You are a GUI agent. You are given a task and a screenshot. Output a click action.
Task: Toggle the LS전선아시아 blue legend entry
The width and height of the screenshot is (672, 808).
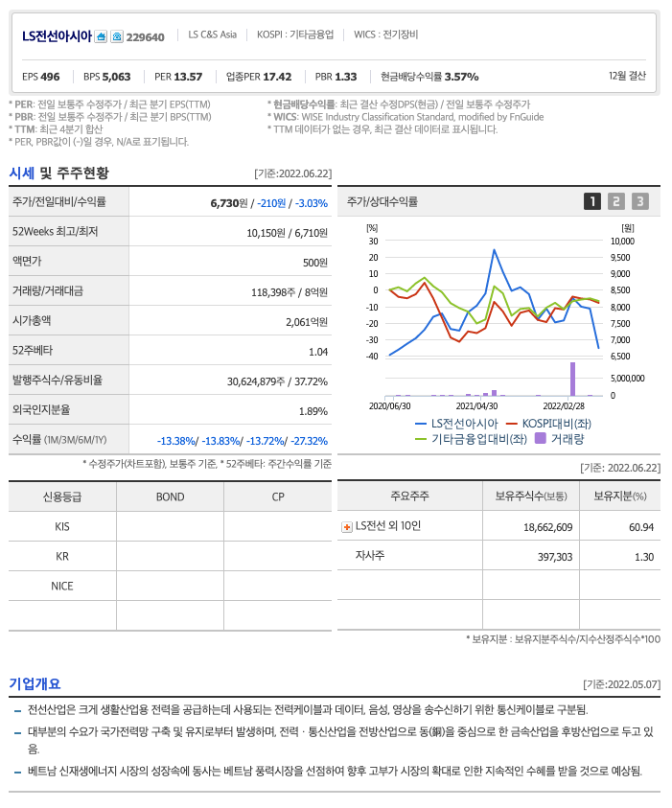click(456, 424)
